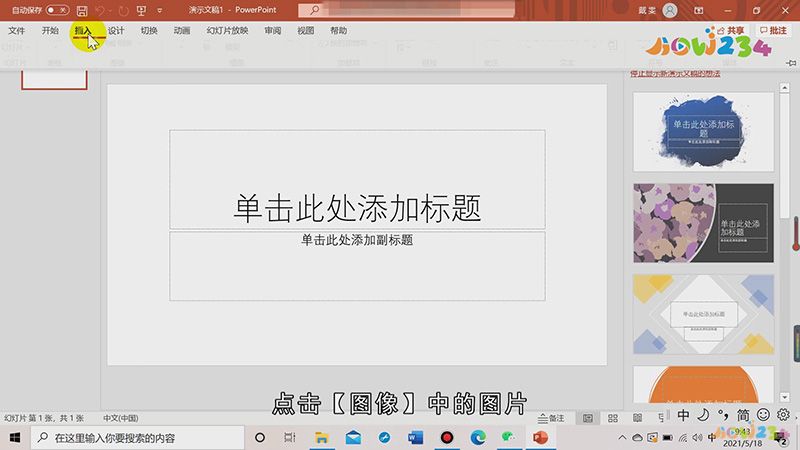Open the Customize Quick Access Toolbar dropdown
This screenshot has height=450, width=800.
(x=160, y=10)
